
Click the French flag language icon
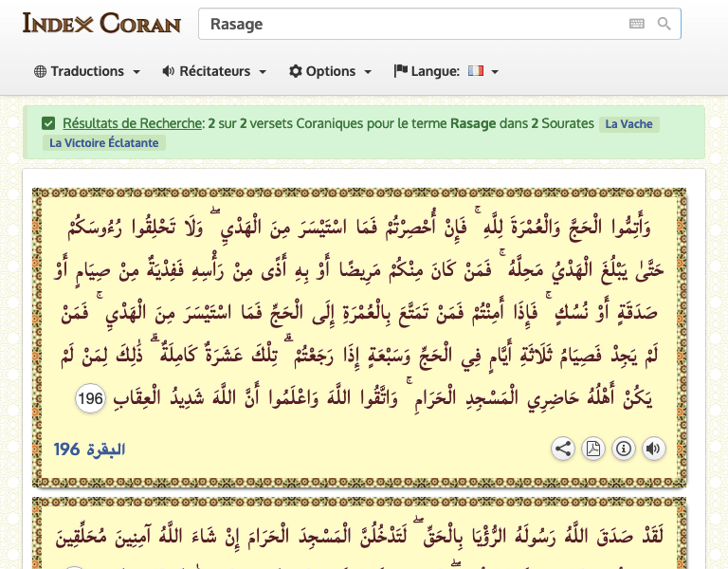475,71
